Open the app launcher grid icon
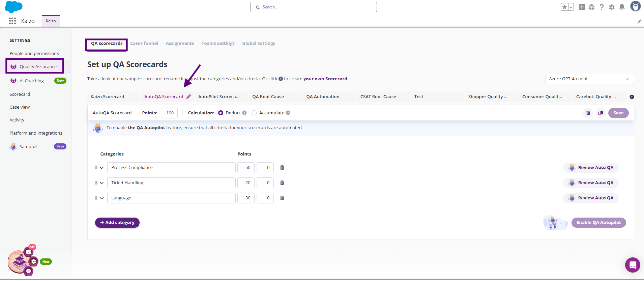The height and width of the screenshot is (281, 644). 12,21
